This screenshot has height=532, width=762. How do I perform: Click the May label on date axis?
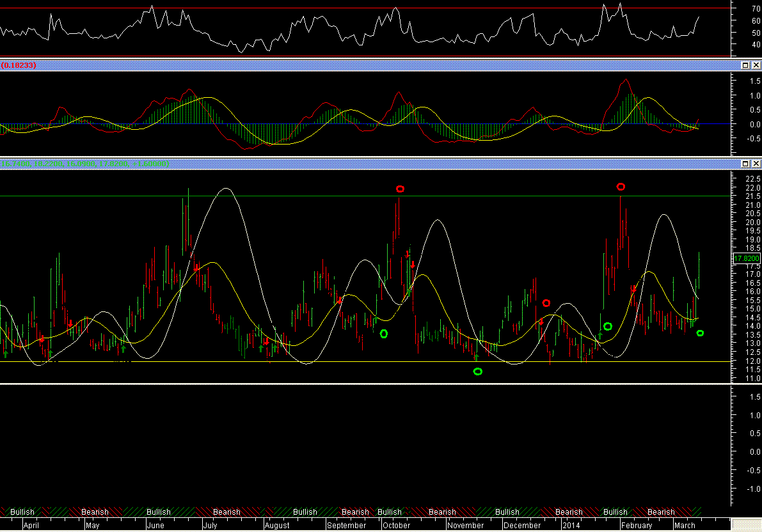tap(92, 525)
